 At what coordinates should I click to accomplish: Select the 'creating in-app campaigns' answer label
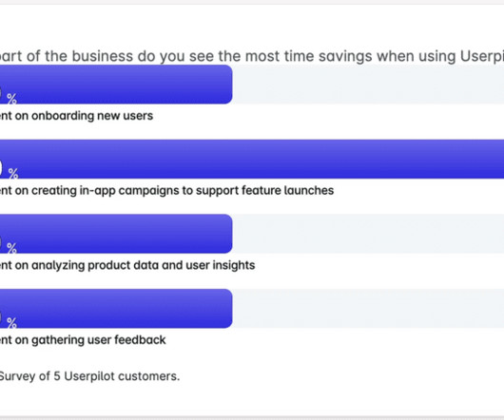click(166, 190)
